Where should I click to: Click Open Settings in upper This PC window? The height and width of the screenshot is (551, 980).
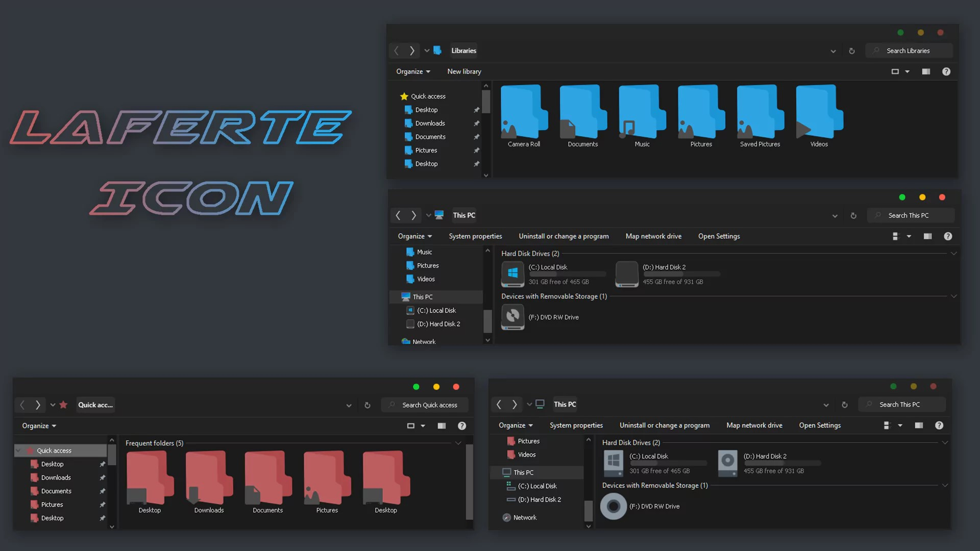pyautogui.click(x=719, y=236)
